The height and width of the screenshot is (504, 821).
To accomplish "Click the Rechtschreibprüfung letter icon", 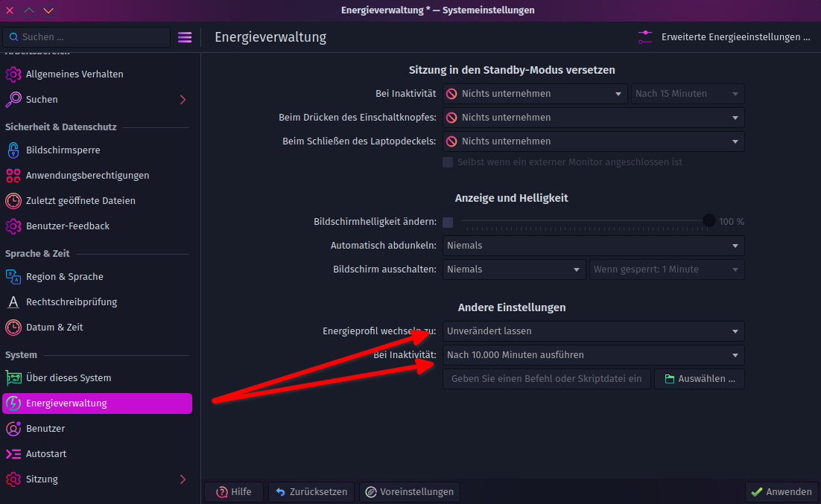I will pos(13,302).
